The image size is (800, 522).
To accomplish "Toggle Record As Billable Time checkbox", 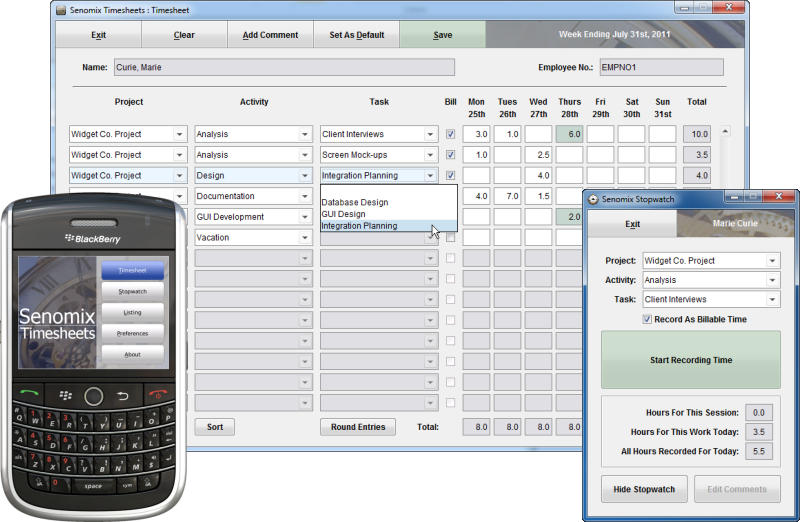I will (x=647, y=319).
